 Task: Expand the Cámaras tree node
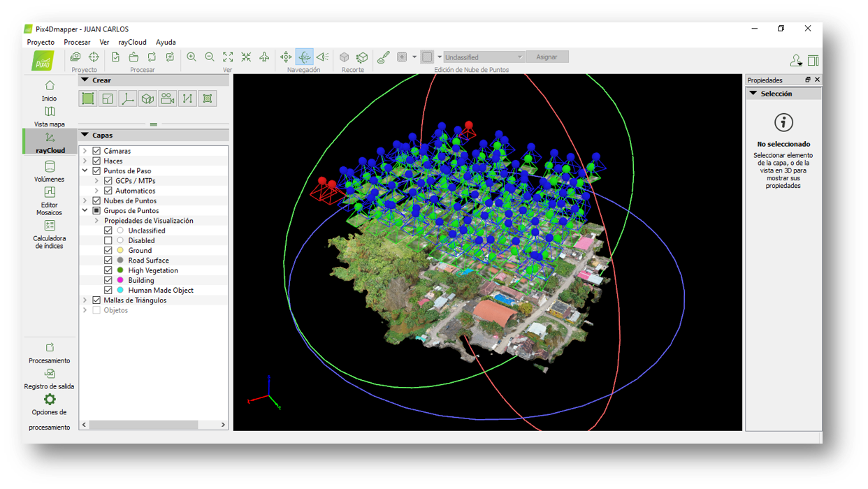85,151
